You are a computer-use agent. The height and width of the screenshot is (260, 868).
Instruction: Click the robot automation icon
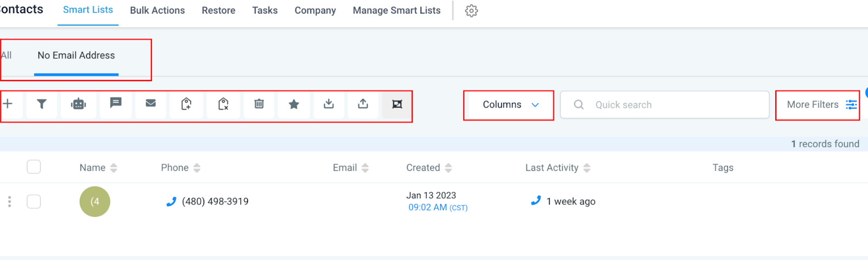[79, 104]
